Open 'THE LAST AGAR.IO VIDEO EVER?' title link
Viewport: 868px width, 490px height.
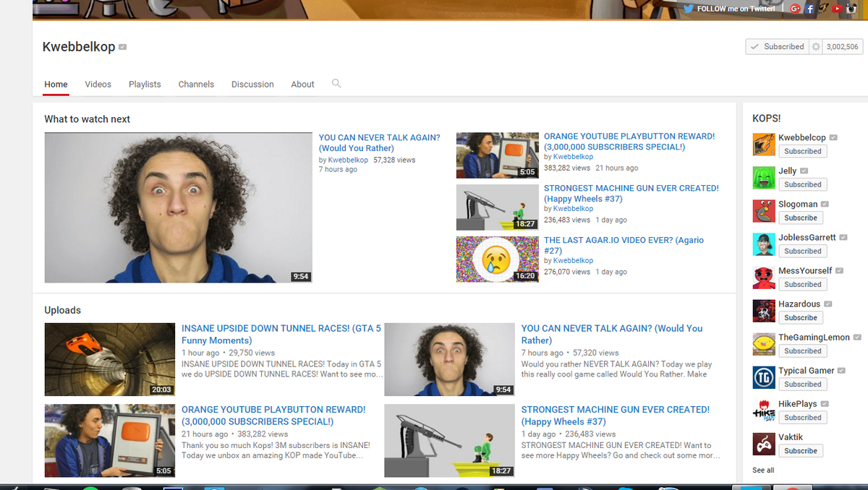pyautogui.click(x=624, y=245)
